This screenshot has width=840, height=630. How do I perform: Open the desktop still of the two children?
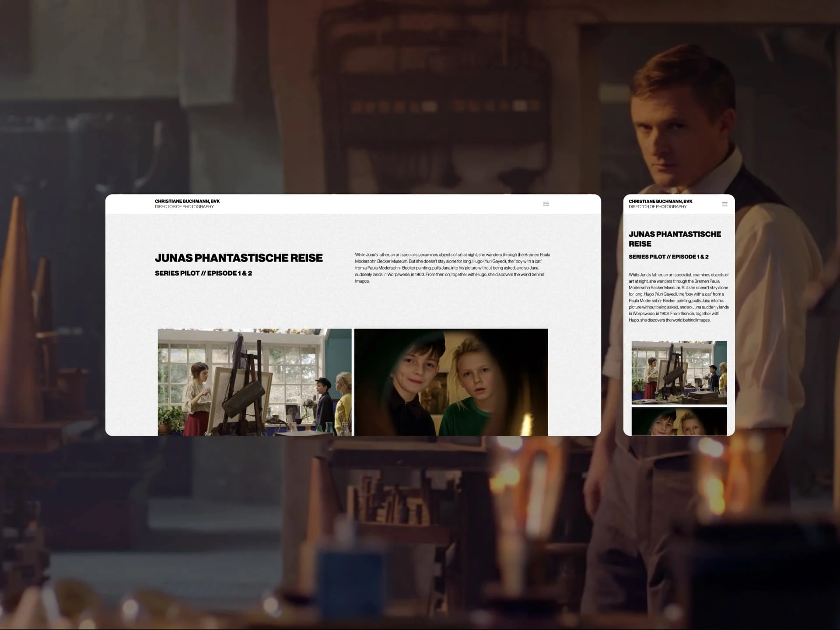coord(451,382)
